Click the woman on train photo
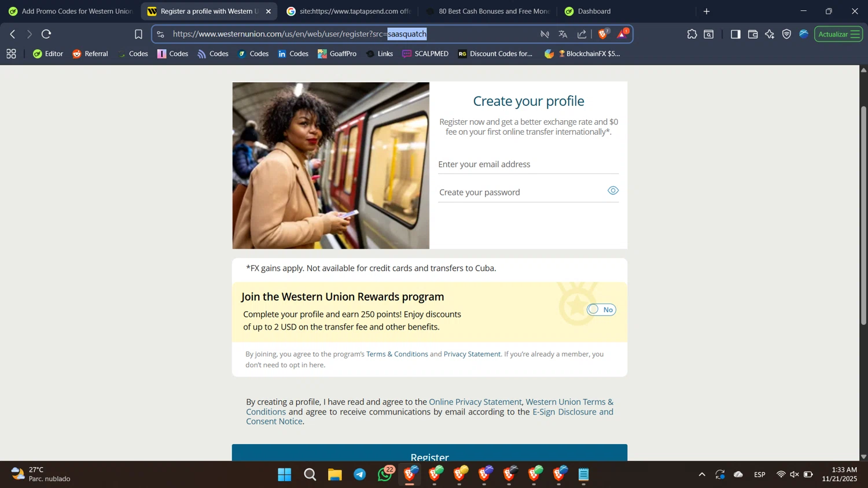868x488 pixels. coord(331,165)
